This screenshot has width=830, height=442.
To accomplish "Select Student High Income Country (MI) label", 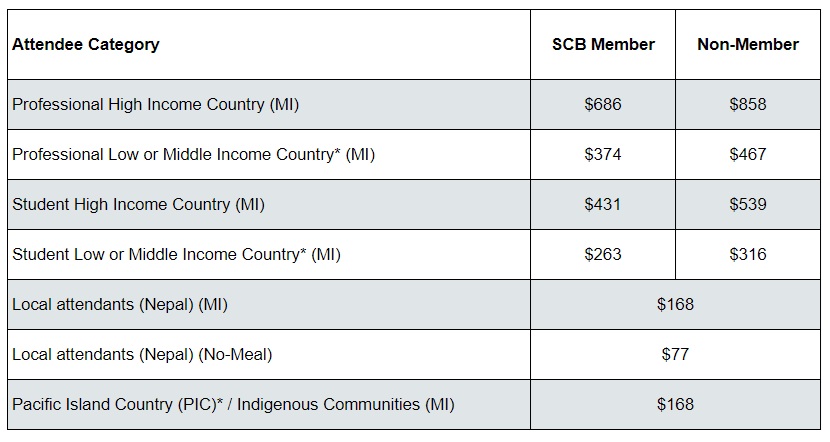I will 138,205.
